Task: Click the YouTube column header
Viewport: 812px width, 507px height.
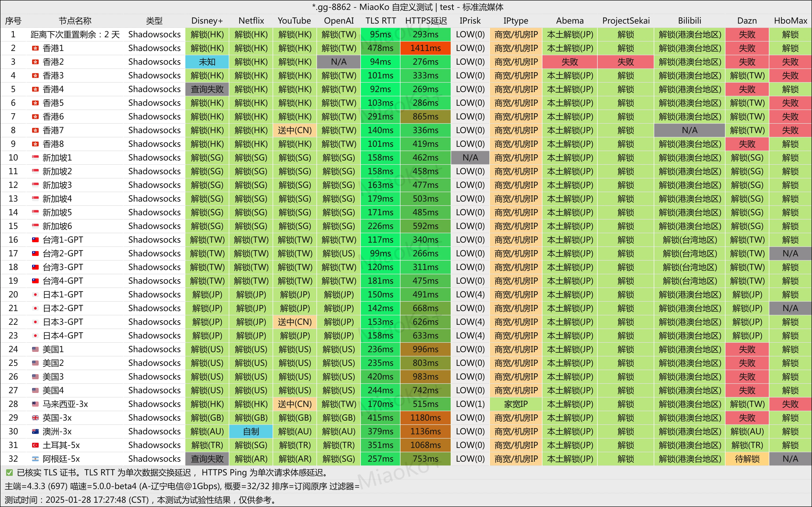Action: (x=295, y=21)
